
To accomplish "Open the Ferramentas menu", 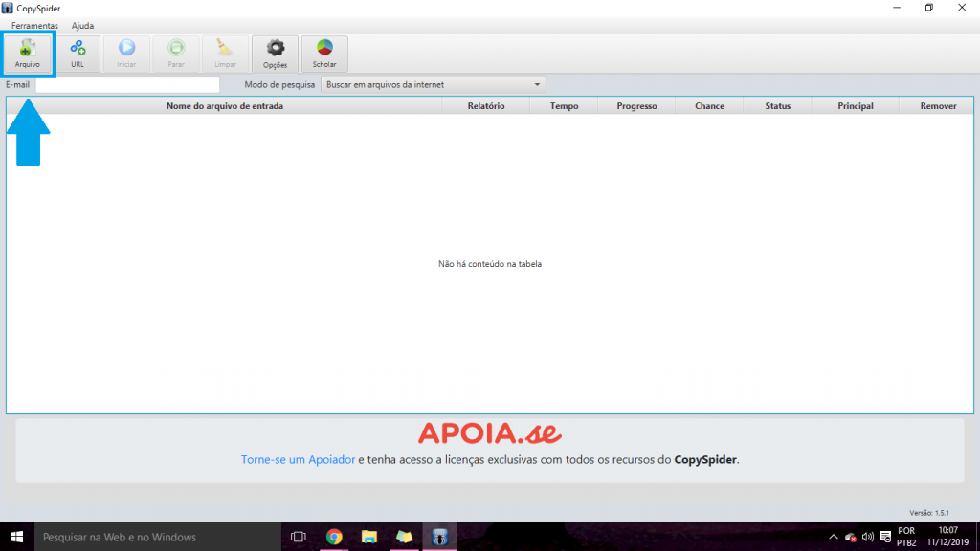I will point(34,26).
